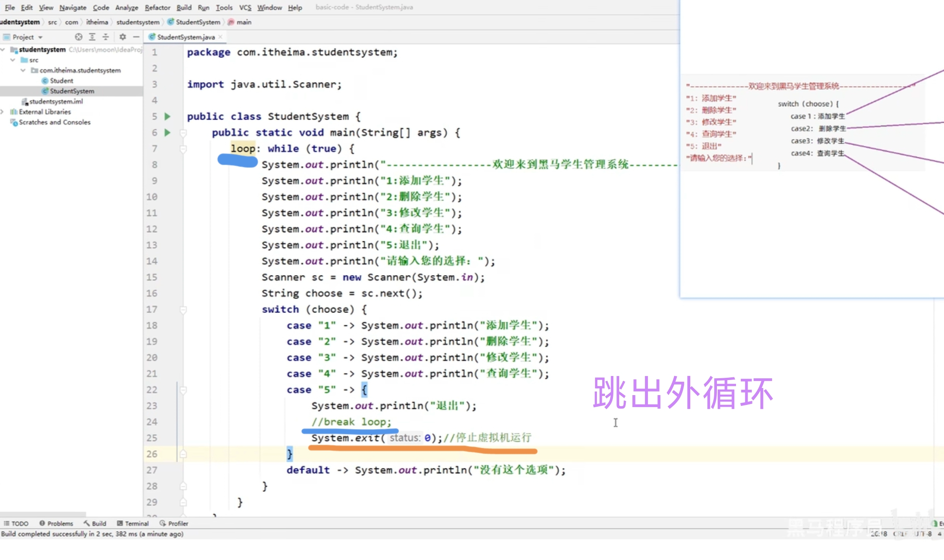Click the Collapse All icon in Project panel
Screen dimensions: 944x560
pos(105,37)
